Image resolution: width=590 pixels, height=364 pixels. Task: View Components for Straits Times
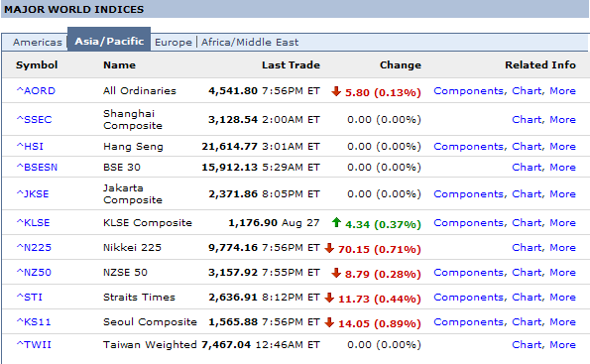point(468,297)
